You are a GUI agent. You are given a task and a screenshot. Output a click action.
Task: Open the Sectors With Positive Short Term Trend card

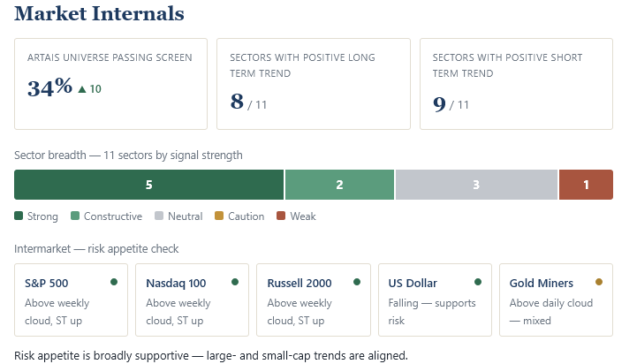[516, 84]
